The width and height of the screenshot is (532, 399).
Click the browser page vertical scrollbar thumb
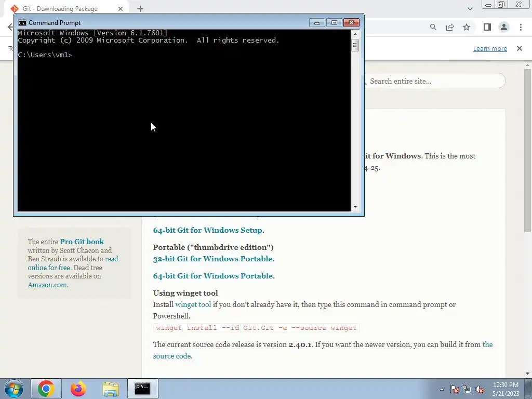pos(527,150)
